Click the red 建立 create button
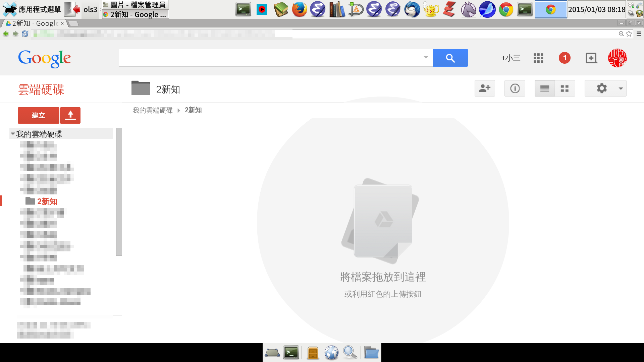644x362 pixels. (x=38, y=115)
